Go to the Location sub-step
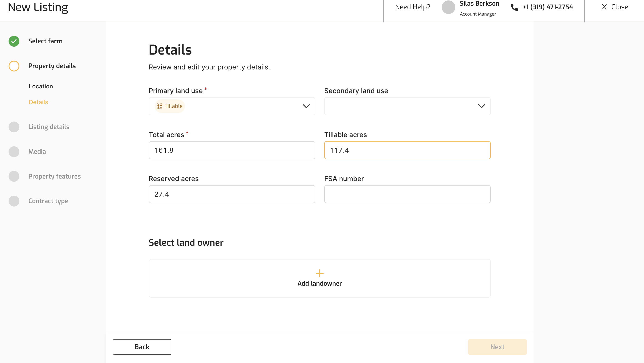644x363 pixels. [41, 86]
